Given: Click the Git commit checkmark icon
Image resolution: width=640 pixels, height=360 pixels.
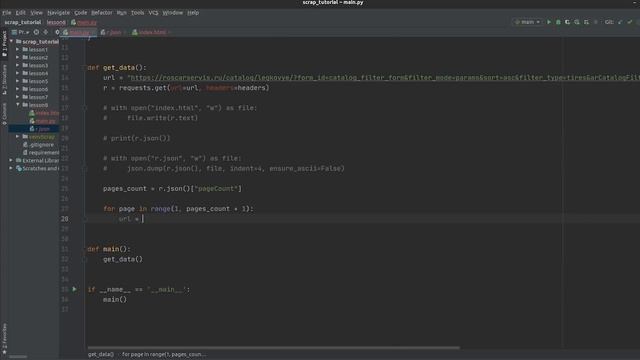Looking at the screenshot, I should [630, 22].
